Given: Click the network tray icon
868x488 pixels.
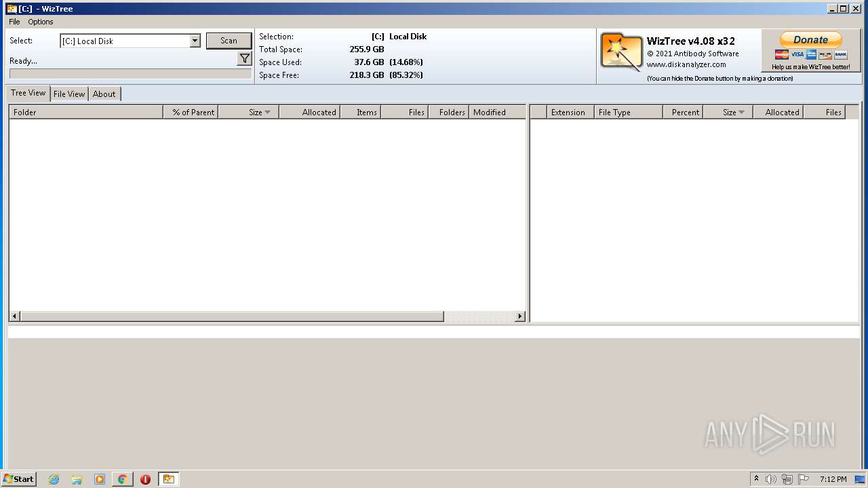Looking at the screenshot, I should click(787, 479).
